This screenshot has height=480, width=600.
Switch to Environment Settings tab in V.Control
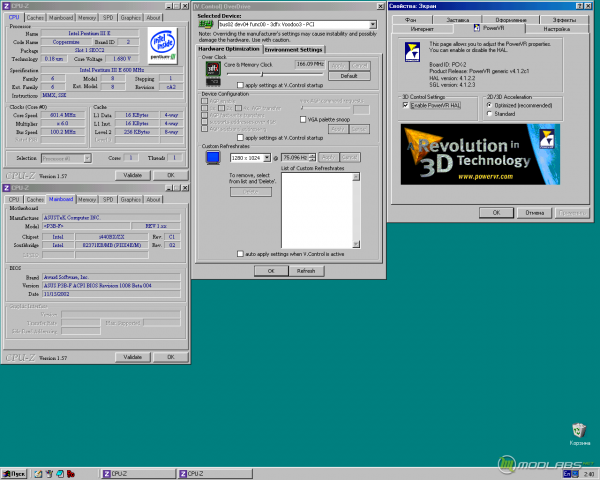click(294, 49)
